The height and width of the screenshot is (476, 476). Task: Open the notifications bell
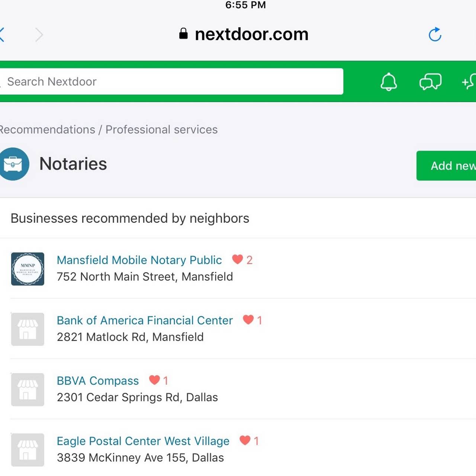(389, 81)
